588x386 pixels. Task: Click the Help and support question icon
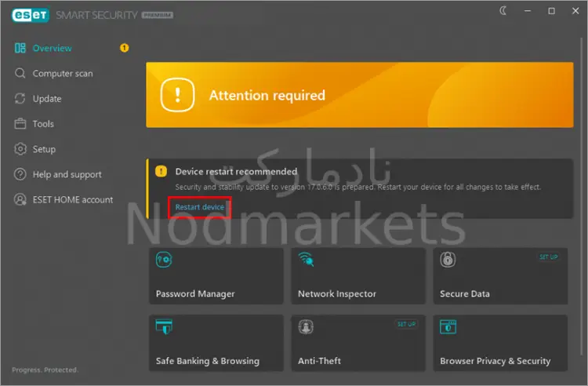(x=20, y=174)
